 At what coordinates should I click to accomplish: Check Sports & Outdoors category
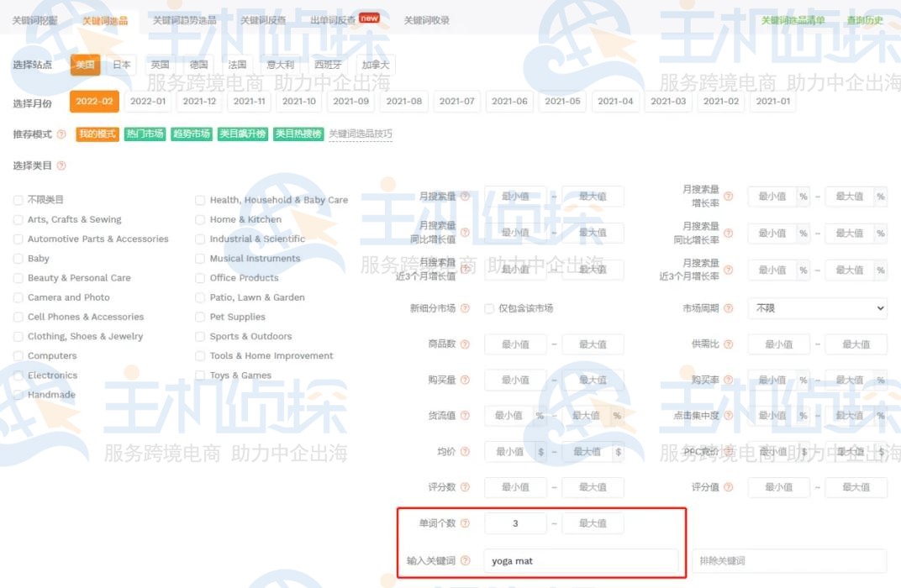click(200, 337)
